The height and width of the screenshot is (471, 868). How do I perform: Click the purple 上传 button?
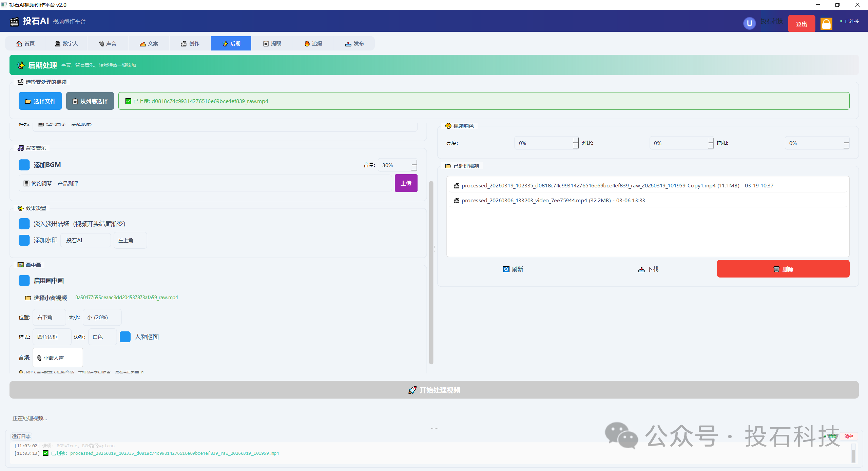pyautogui.click(x=406, y=183)
